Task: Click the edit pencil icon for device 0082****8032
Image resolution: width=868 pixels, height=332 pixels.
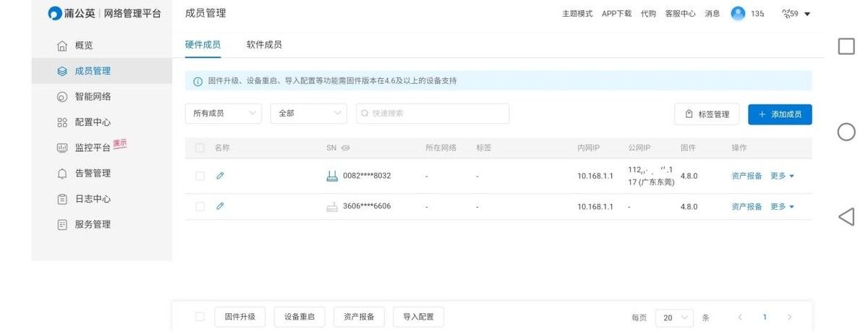Action: point(220,176)
